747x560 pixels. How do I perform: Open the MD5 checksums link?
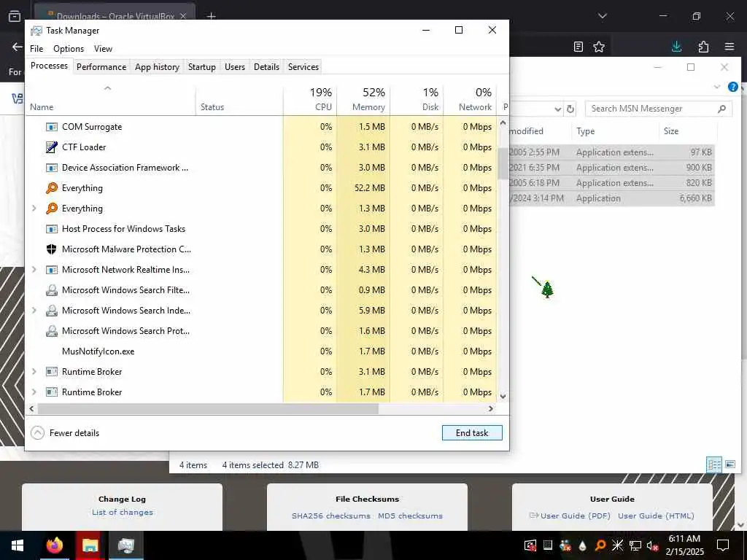410,516
